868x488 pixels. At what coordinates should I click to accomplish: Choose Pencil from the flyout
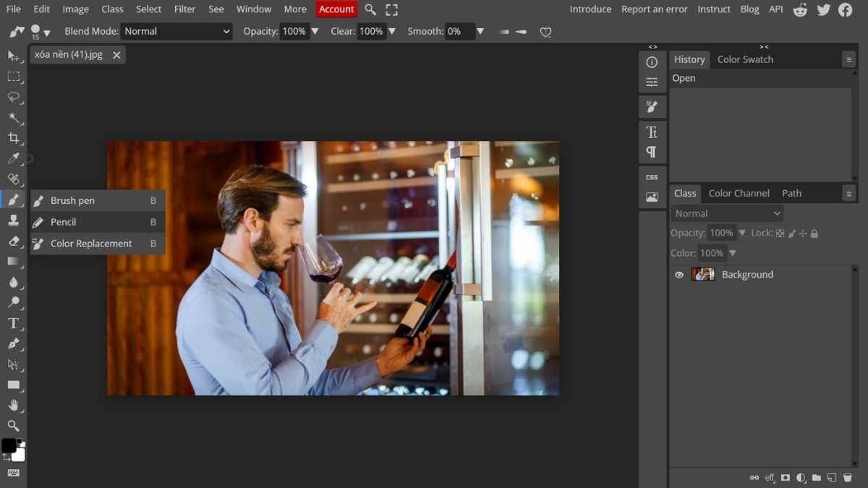click(98, 222)
